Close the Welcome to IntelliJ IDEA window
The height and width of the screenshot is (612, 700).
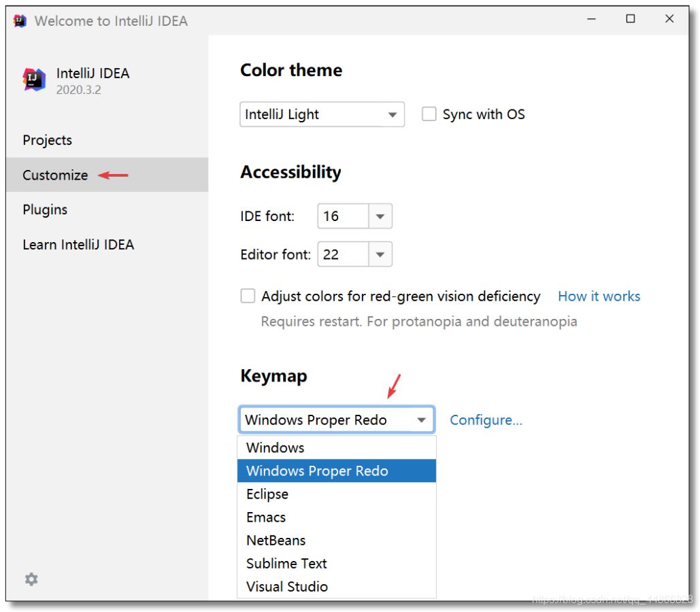tap(669, 20)
